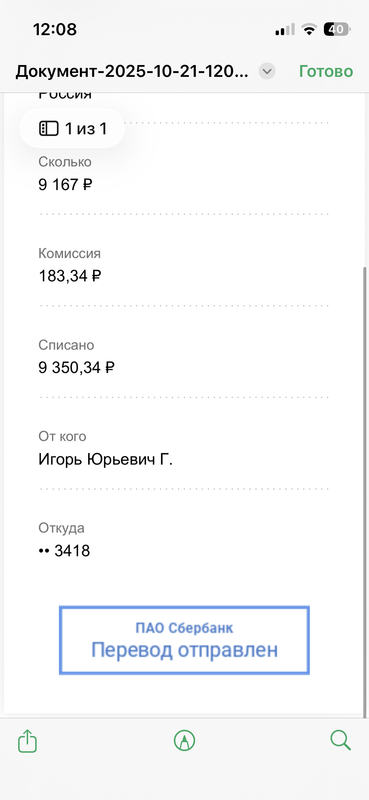Tap the Search magnifier icon

pos(340,740)
